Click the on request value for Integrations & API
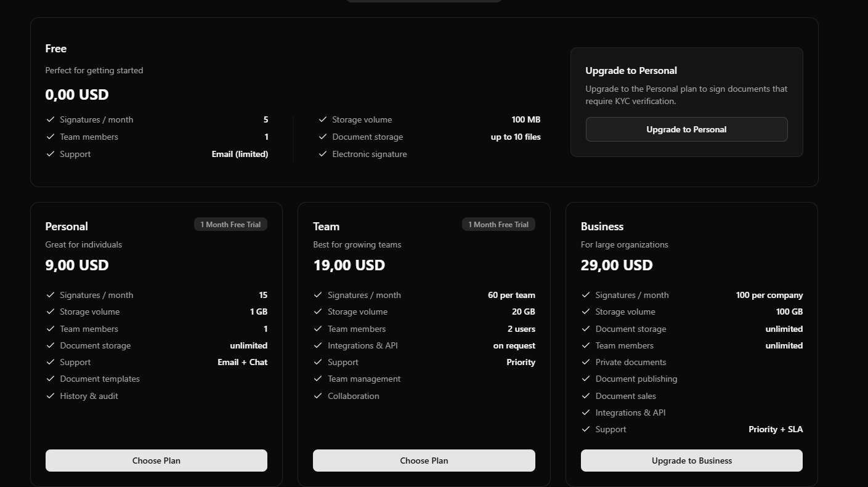The height and width of the screenshot is (487, 868). (514, 345)
